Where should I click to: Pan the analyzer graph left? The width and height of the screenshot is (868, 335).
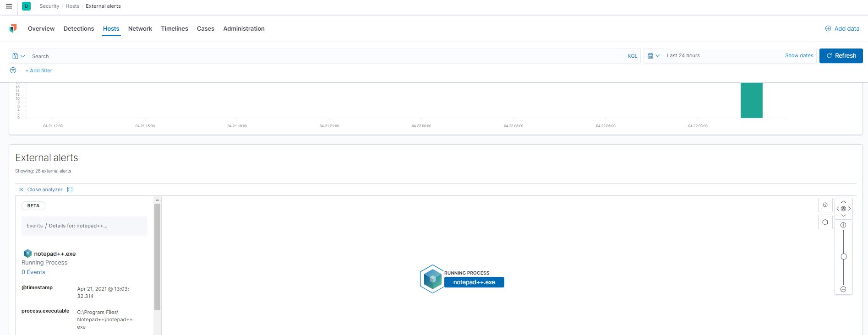pyautogui.click(x=838, y=209)
